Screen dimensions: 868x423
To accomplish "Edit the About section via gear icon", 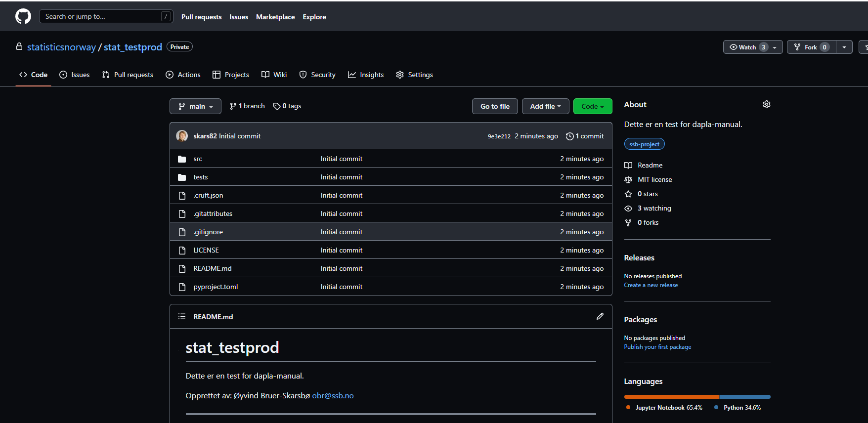I will click(767, 104).
